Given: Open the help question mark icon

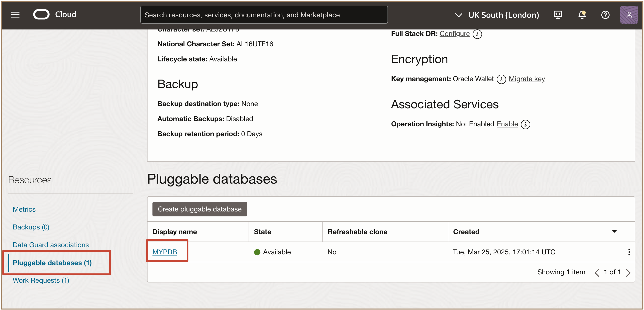Looking at the screenshot, I should pos(605,15).
